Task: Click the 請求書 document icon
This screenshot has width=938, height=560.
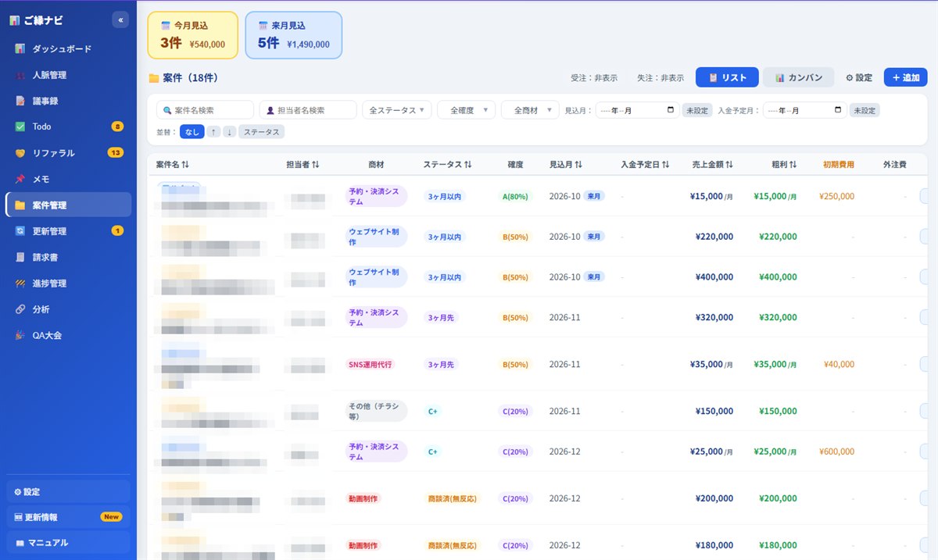Action: point(20,257)
